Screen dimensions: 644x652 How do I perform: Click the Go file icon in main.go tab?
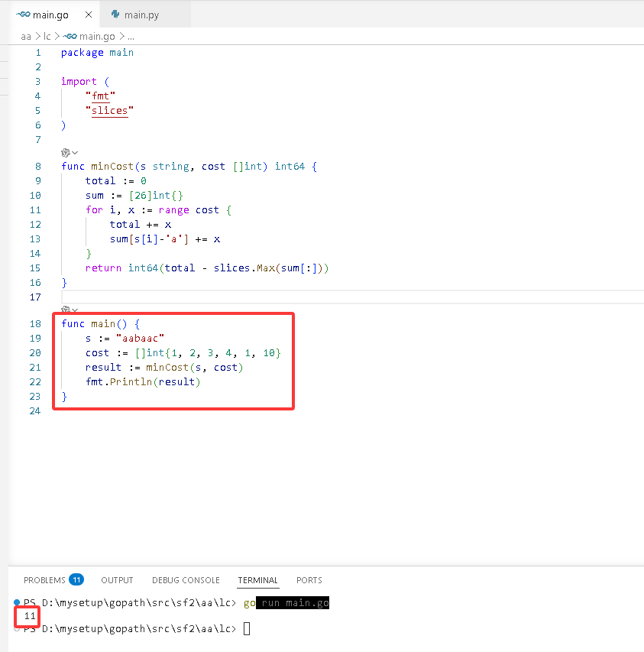(23, 15)
